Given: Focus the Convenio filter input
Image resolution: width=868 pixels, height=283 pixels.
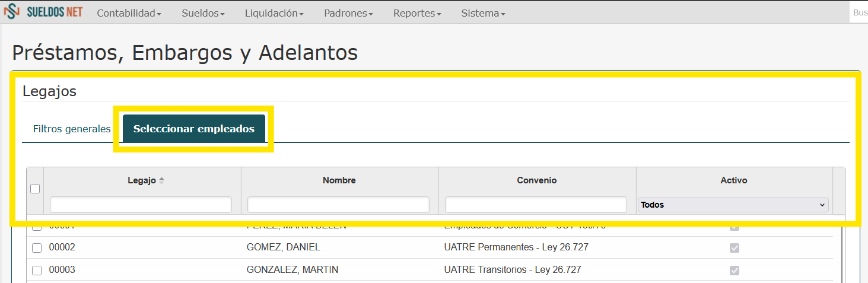Looking at the screenshot, I should 536,205.
